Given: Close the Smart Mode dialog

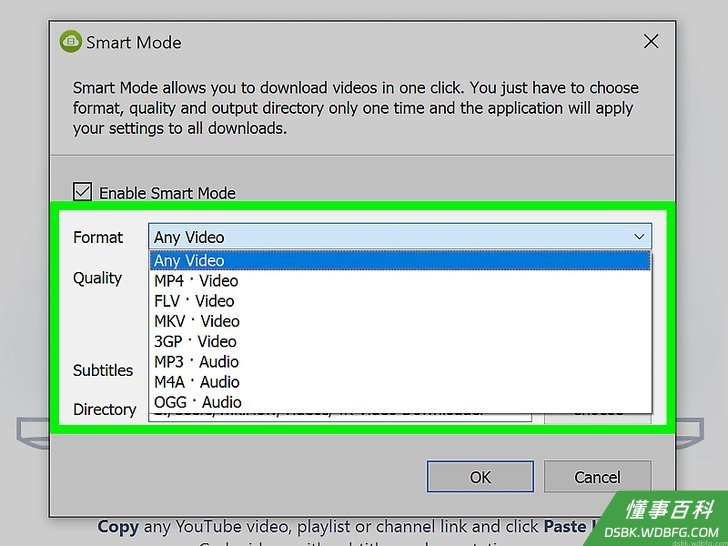Looking at the screenshot, I should coord(651,42).
